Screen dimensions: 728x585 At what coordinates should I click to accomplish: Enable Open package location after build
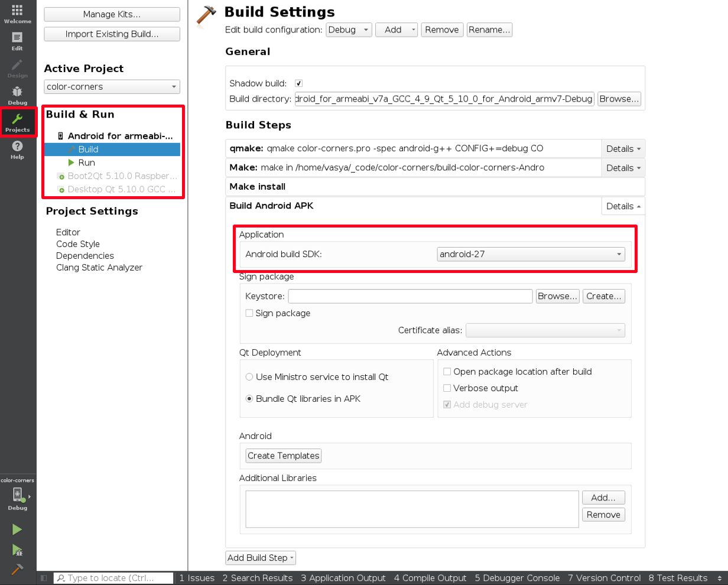pyautogui.click(x=447, y=372)
